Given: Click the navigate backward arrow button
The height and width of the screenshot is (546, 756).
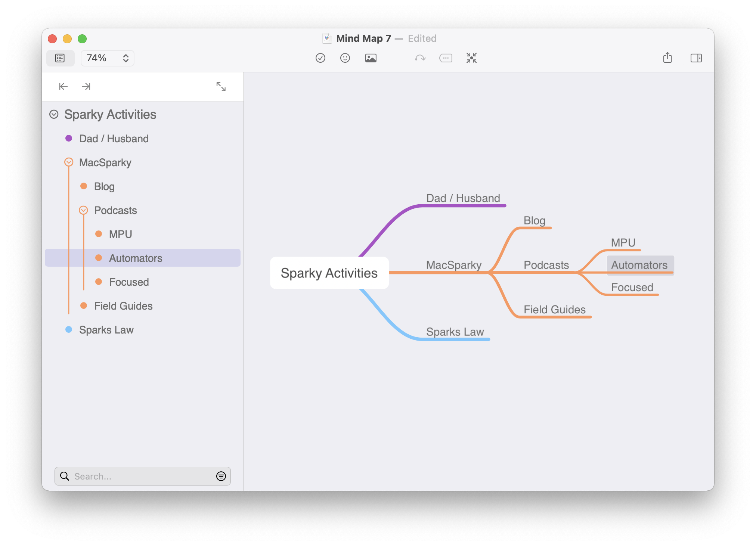Looking at the screenshot, I should 63,87.
